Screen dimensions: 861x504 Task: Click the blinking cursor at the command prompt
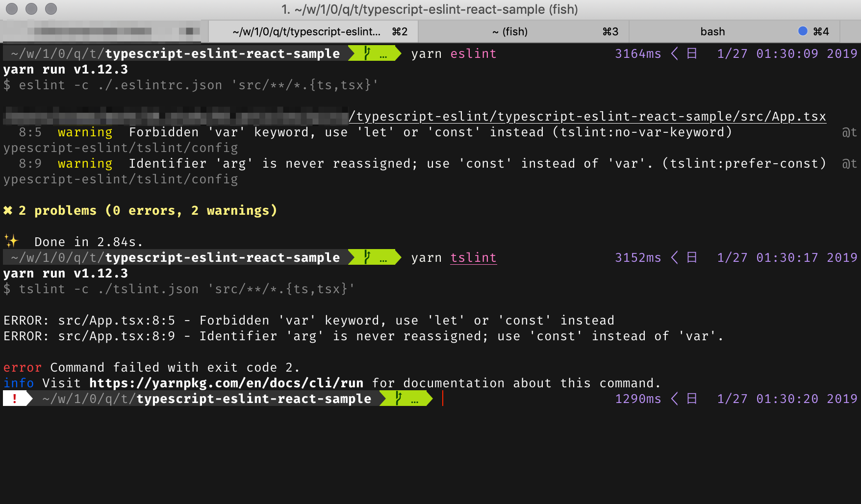click(x=443, y=399)
